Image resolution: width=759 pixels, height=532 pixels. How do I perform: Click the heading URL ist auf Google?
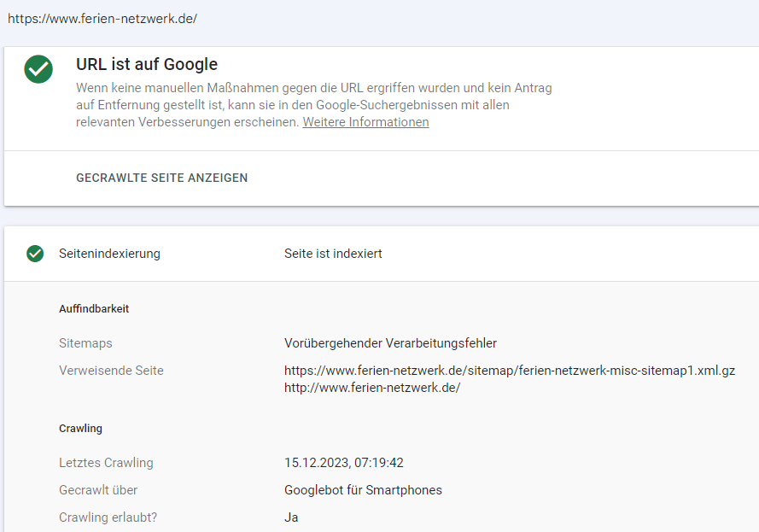[147, 64]
